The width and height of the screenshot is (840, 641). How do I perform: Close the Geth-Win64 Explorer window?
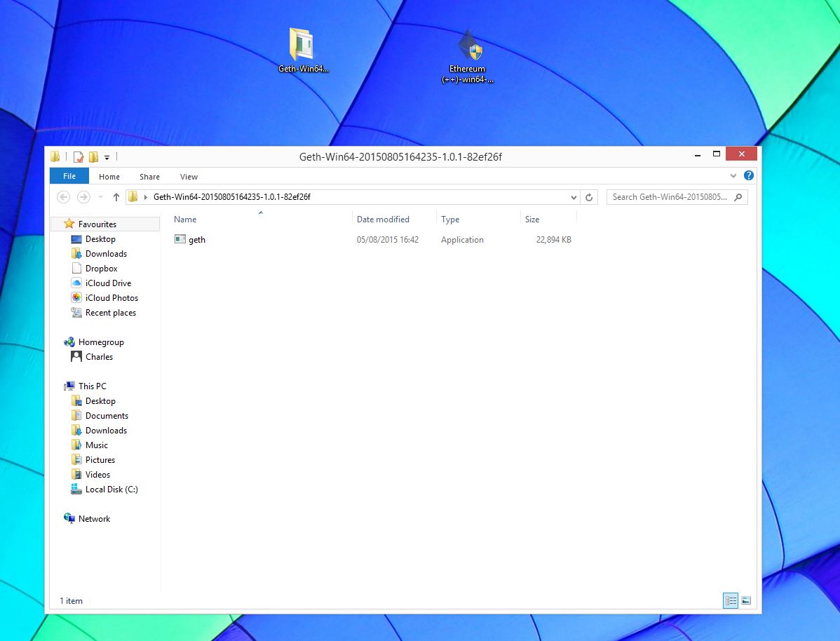click(741, 154)
